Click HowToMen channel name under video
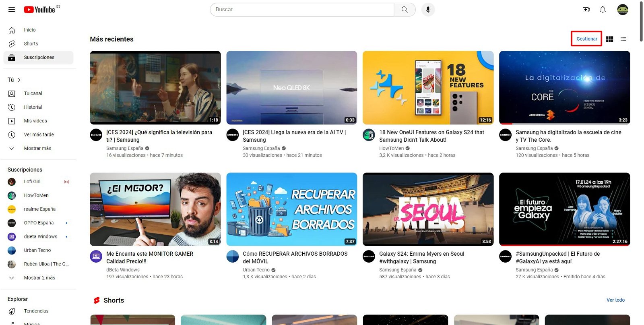Screen dimensions: 644x325 391,148
